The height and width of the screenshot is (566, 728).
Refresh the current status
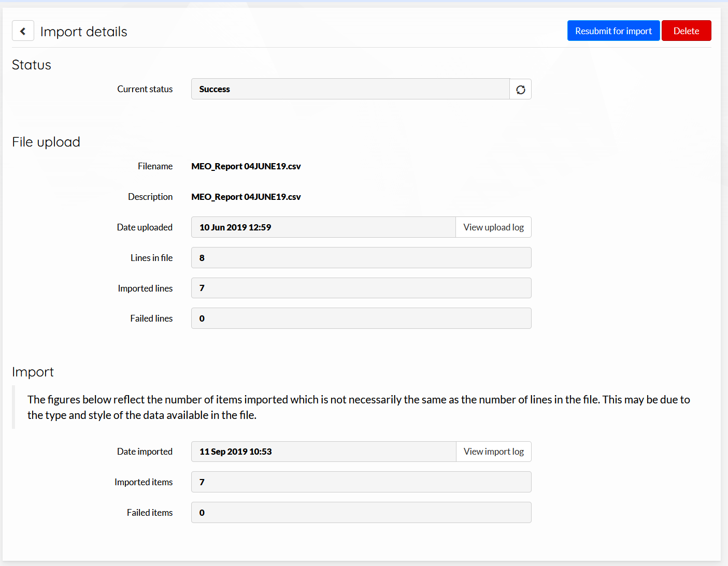pos(521,89)
